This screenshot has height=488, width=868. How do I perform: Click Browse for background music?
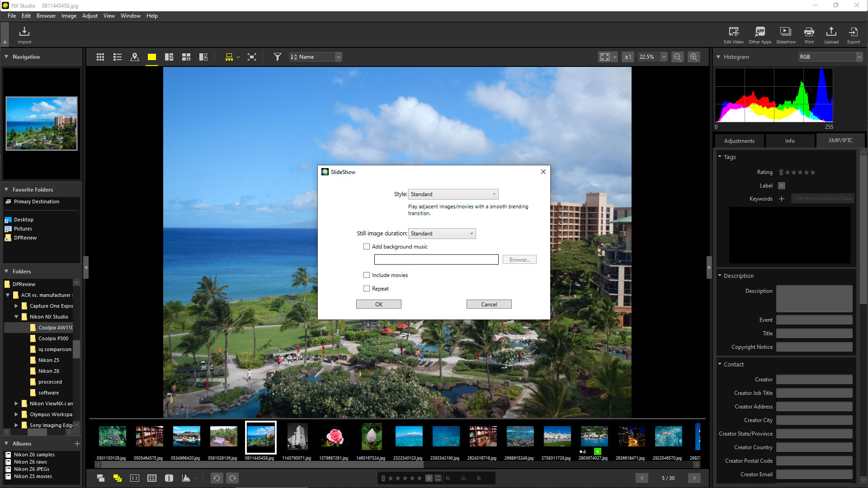pos(519,260)
